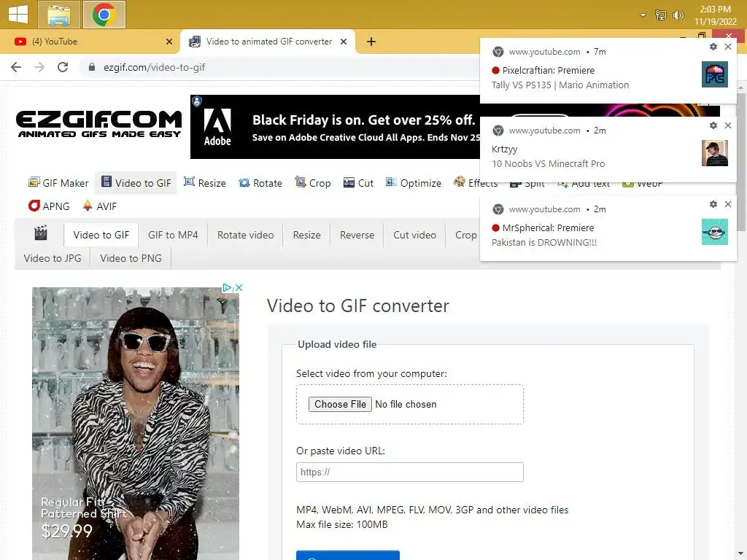This screenshot has height=560, width=747.
Task: Click the Chrome taskbar icon
Action: tap(104, 15)
